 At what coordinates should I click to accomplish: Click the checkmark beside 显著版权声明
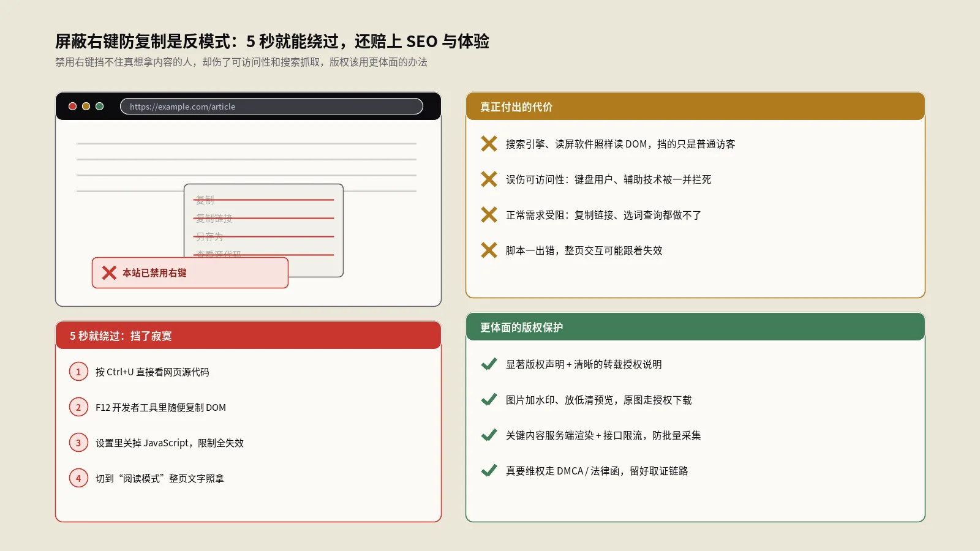pos(489,364)
